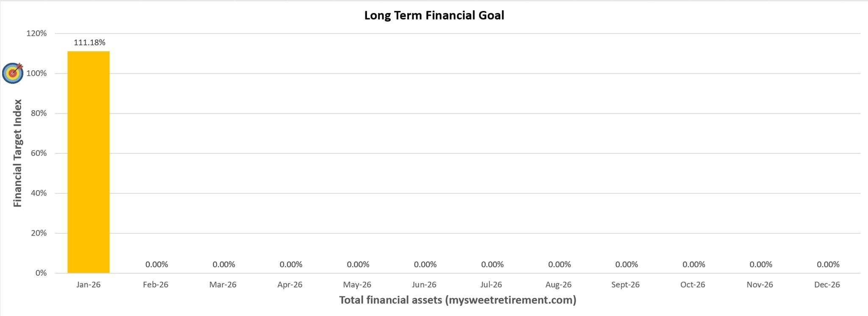This screenshot has height=316, width=868.
Task: Select the yellow Jan-26 bar
Action: (89, 162)
